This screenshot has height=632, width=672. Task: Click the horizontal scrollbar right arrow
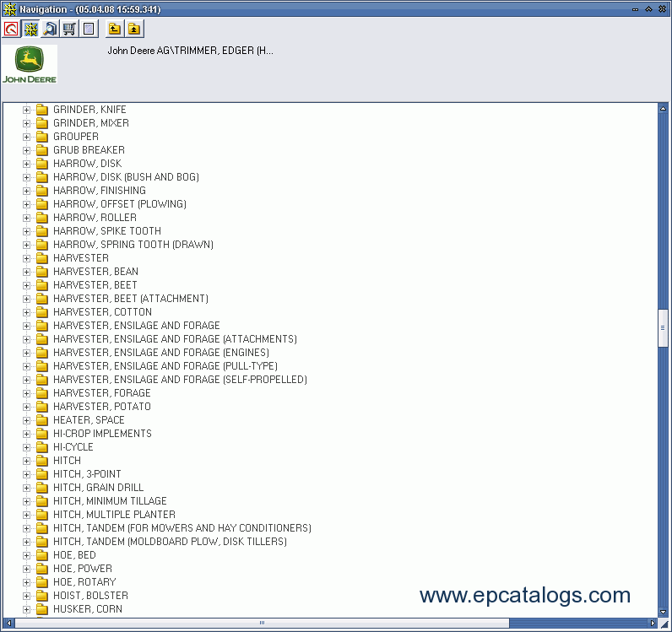[653, 623]
